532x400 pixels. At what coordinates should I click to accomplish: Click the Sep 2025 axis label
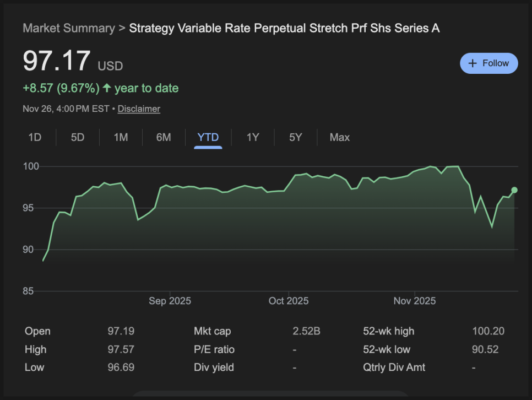pyautogui.click(x=170, y=301)
